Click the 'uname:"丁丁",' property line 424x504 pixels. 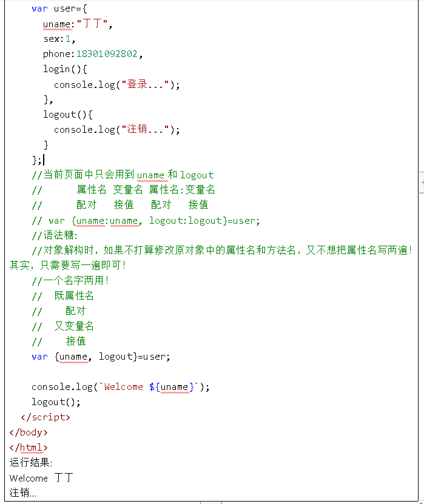point(78,24)
